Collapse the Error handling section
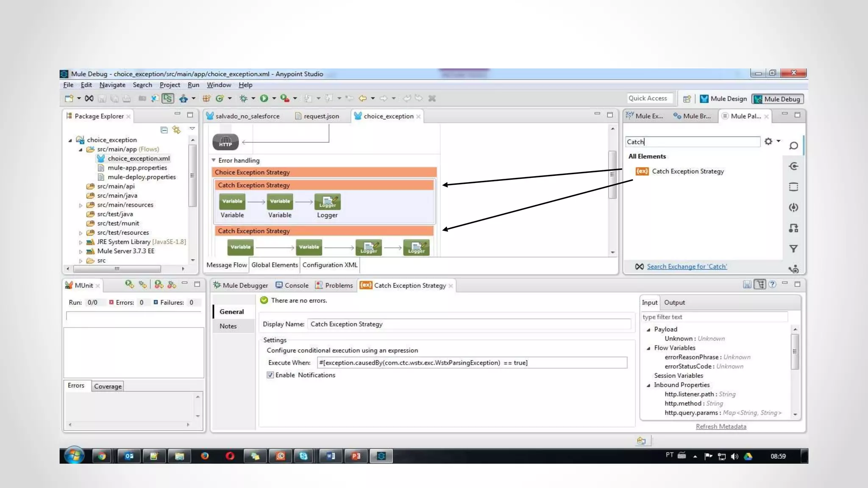The image size is (868, 488). pos(214,160)
